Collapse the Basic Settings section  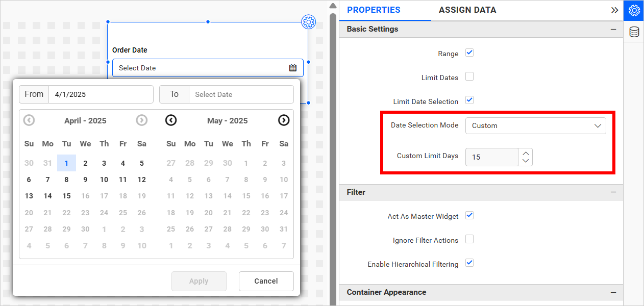pyautogui.click(x=613, y=29)
